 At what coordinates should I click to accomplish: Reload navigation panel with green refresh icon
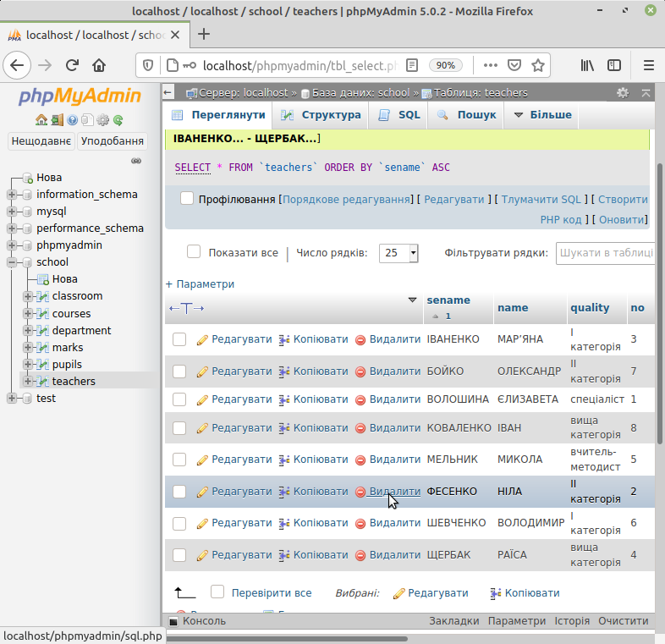pos(118,120)
